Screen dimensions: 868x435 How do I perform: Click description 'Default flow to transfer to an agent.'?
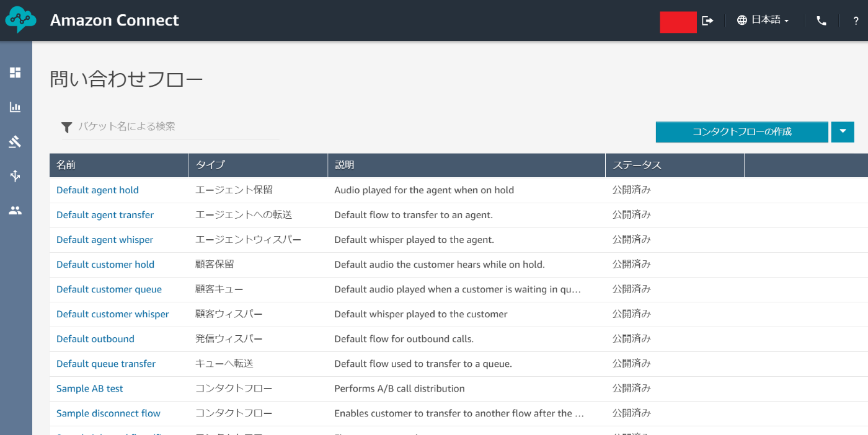point(414,215)
